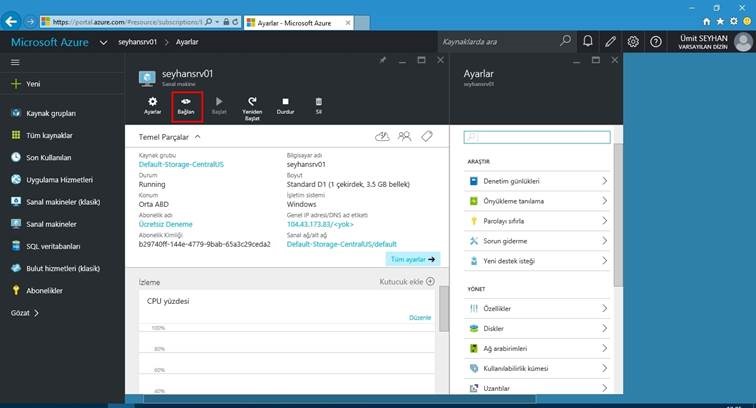Click the horizontal scrollbar at bottom
This screenshot has height=408, width=756.
pos(339,399)
